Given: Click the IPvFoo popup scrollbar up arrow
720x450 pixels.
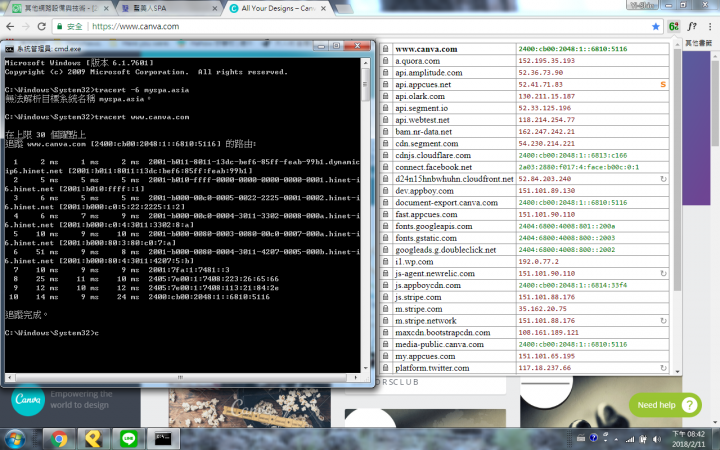Looking at the screenshot, I should 677,44.
